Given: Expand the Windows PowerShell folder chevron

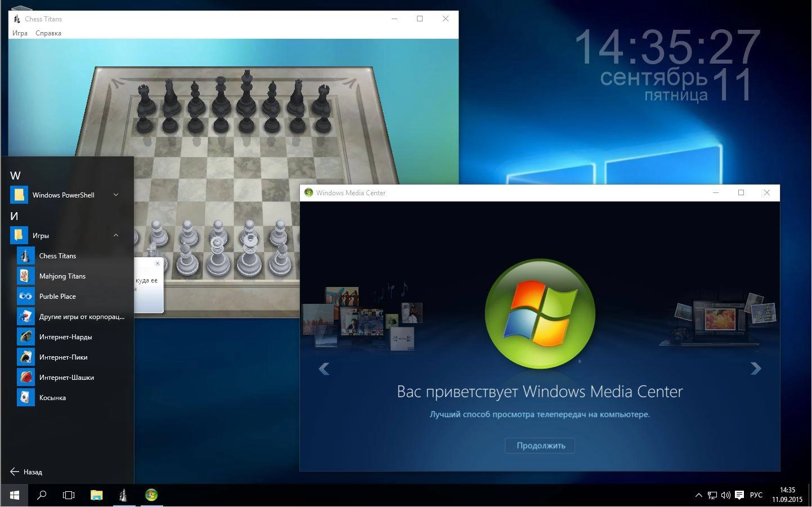Looking at the screenshot, I should 116,195.
